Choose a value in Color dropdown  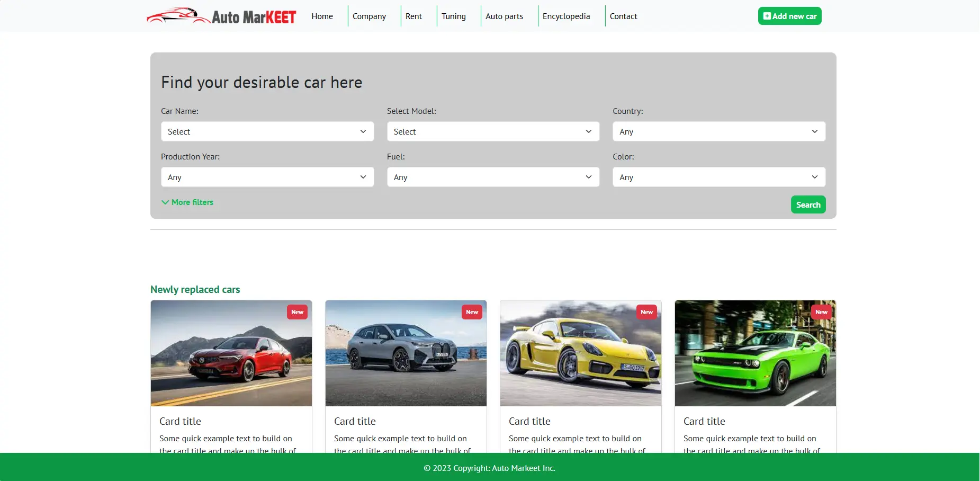(718, 177)
